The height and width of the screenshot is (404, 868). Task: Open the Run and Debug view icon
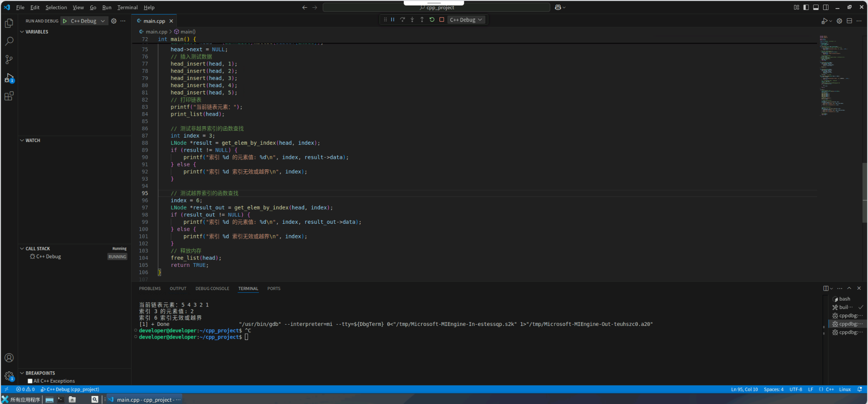click(9, 78)
